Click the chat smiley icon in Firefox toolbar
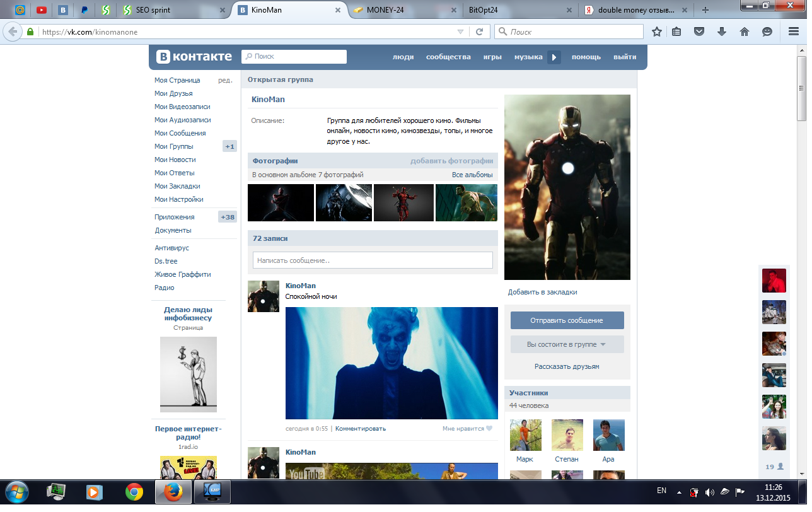 [767, 32]
